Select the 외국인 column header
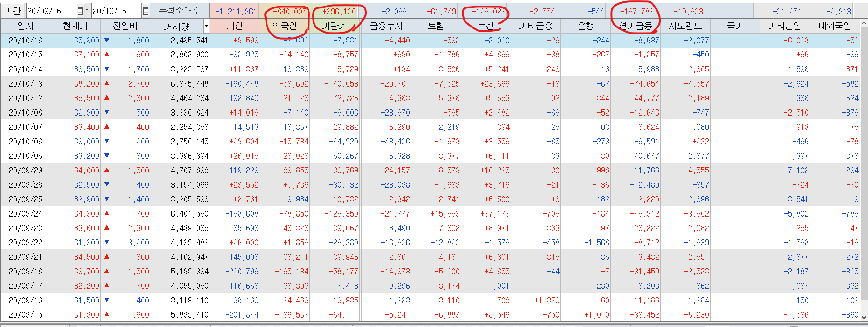This screenshot has height=327, width=868. [x=284, y=26]
